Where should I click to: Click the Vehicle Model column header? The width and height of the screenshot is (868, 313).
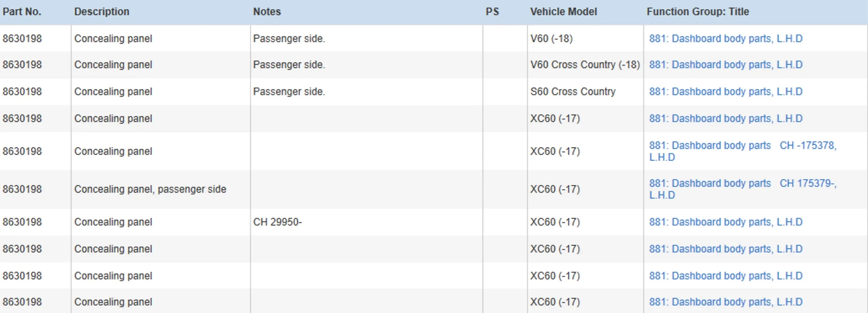(563, 12)
